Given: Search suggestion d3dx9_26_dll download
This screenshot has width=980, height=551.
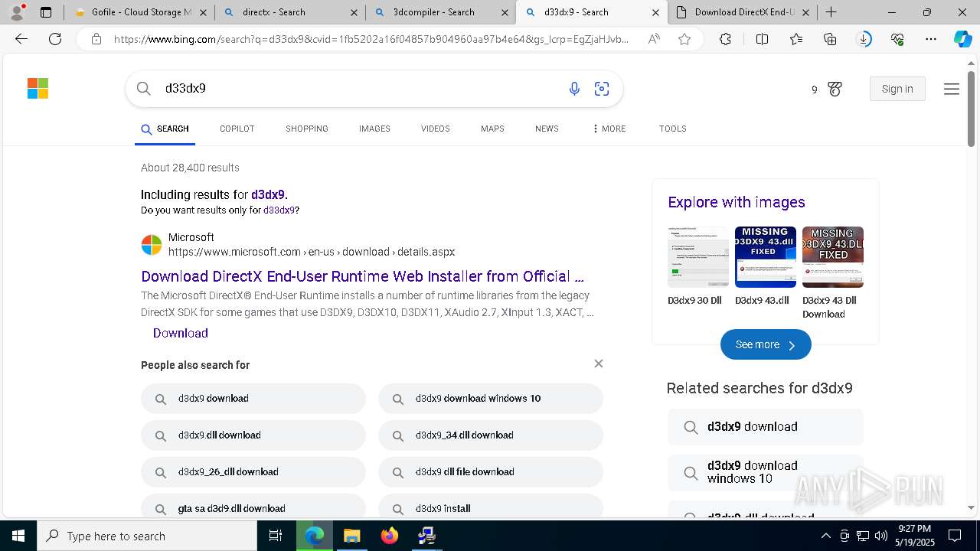Looking at the screenshot, I should click(x=253, y=471).
